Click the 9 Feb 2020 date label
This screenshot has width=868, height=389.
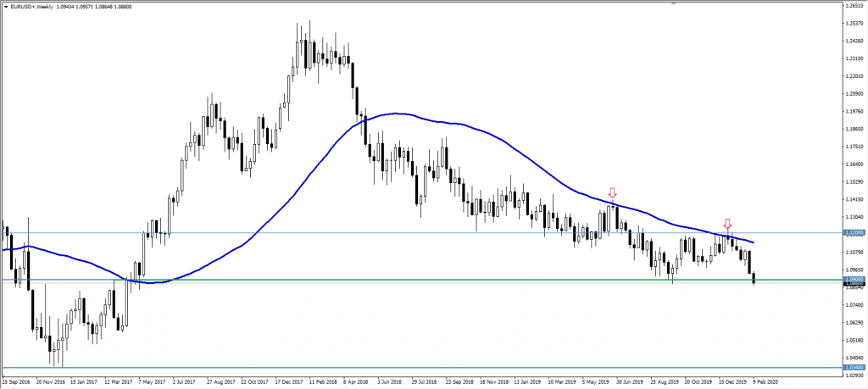(x=765, y=382)
